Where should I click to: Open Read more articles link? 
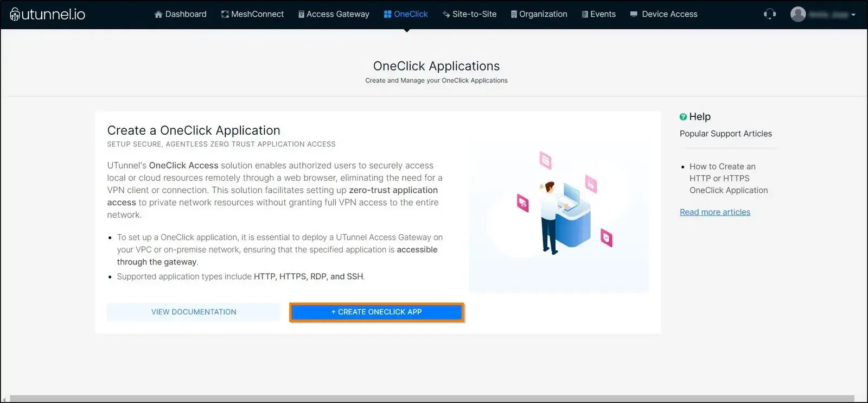tap(715, 212)
